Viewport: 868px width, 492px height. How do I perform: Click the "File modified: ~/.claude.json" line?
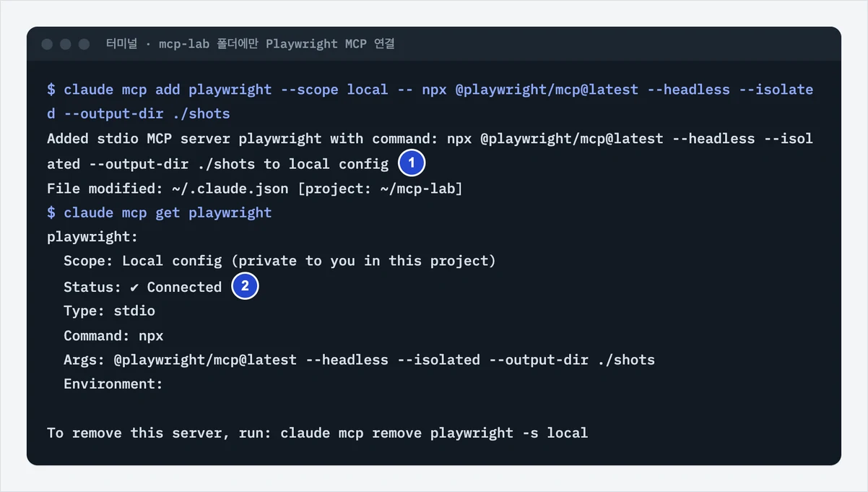click(255, 189)
